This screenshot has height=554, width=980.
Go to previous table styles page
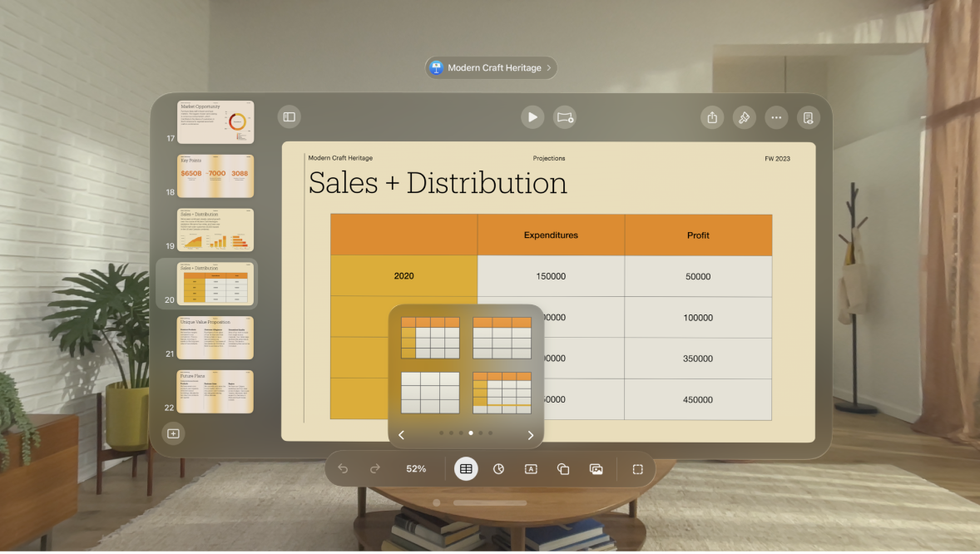[x=401, y=435]
